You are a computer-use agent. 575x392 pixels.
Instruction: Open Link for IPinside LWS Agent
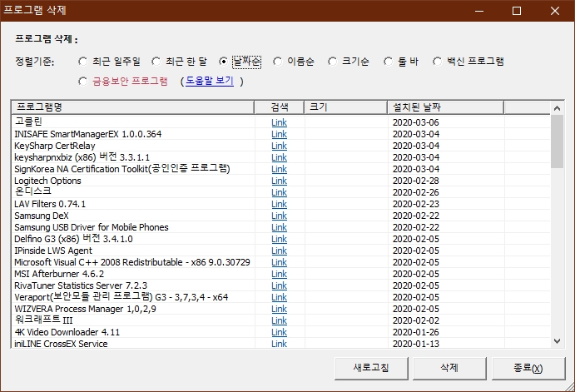click(279, 251)
